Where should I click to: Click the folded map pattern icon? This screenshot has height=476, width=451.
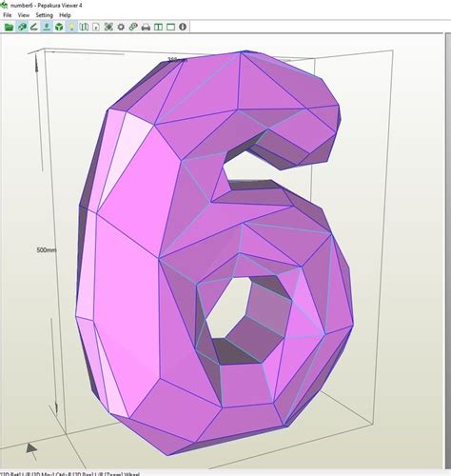[x=84, y=27]
